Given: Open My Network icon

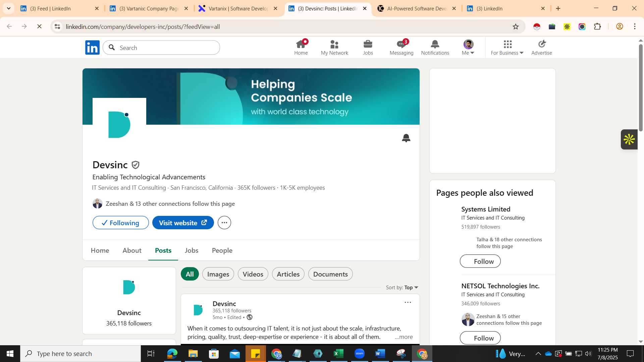Looking at the screenshot, I should coord(334,47).
